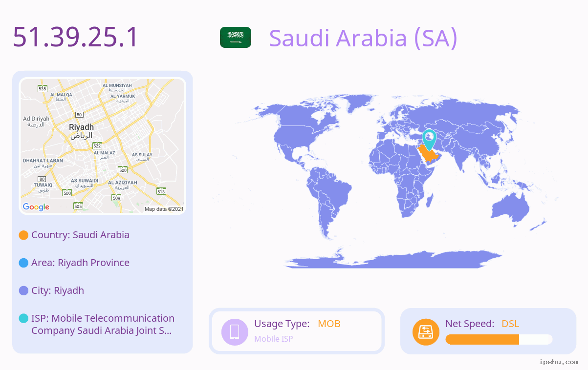The width and height of the screenshot is (588, 370).
Task: Click the Riyadh city label on map
Action: click(x=81, y=131)
